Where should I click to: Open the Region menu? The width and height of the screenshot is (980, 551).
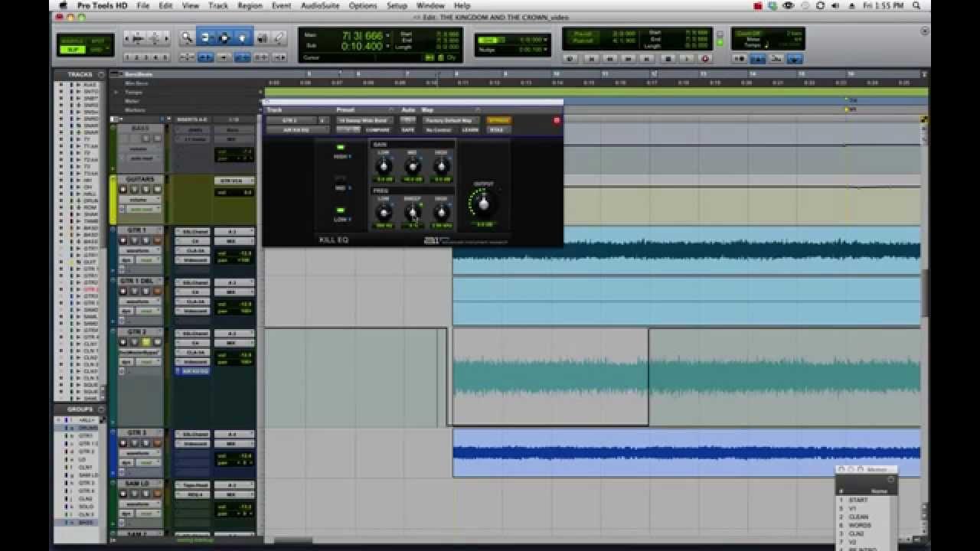point(250,5)
